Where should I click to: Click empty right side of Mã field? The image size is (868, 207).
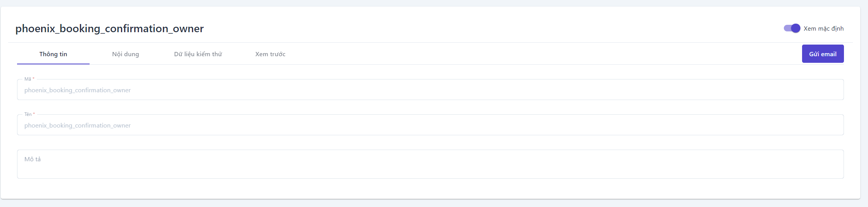click(737, 90)
